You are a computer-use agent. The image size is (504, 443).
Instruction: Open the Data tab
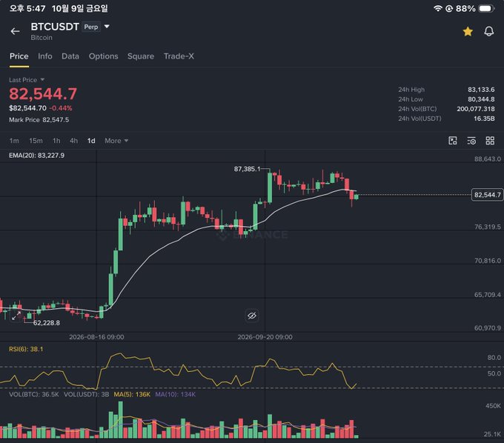click(70, 56)
